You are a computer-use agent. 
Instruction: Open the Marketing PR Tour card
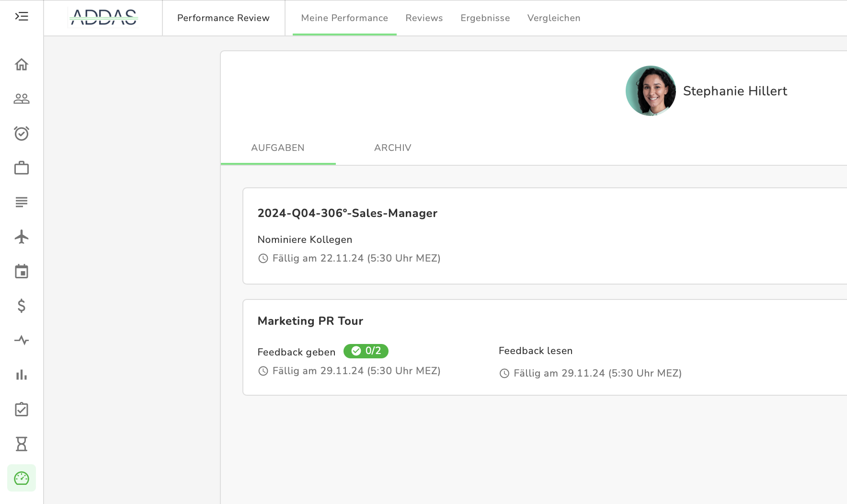[x=545, y=347]
